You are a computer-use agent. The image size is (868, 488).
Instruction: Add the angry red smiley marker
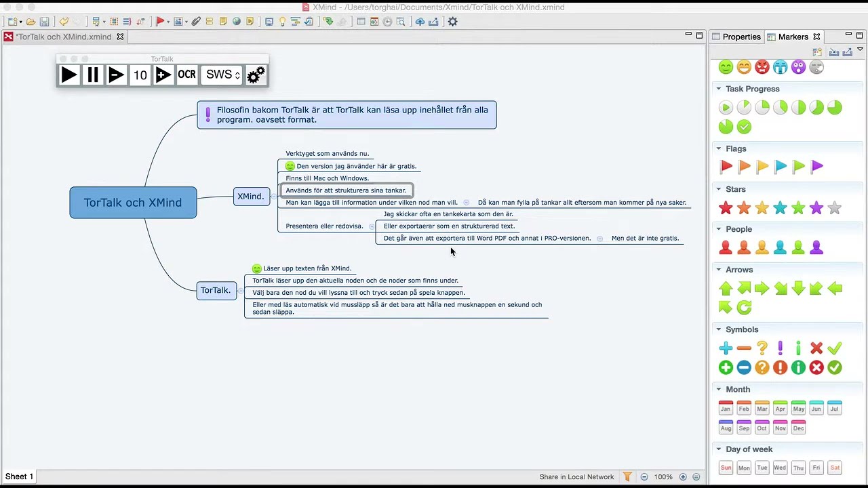[x=762, y=67]
